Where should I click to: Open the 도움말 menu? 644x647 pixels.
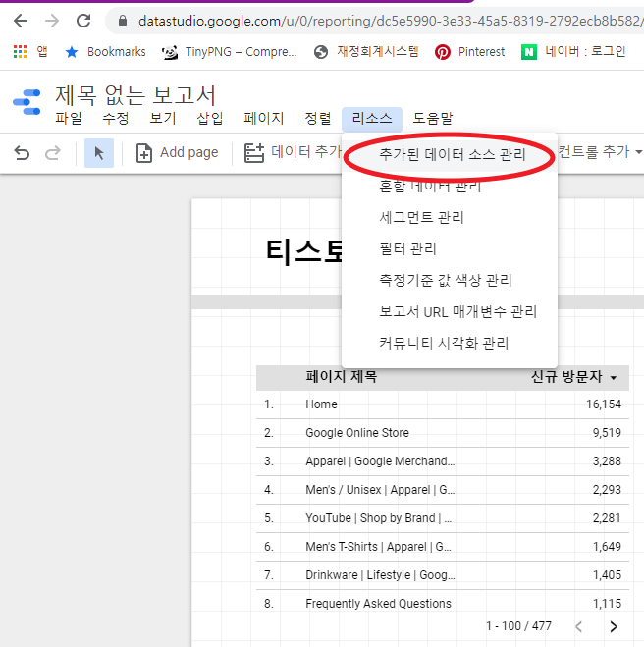coord(433,119)
